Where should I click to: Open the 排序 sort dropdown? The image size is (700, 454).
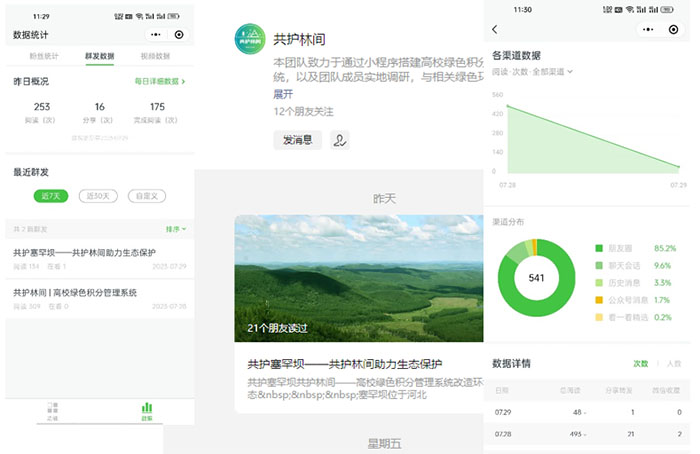pyautogui.click(x=175, y=229)
